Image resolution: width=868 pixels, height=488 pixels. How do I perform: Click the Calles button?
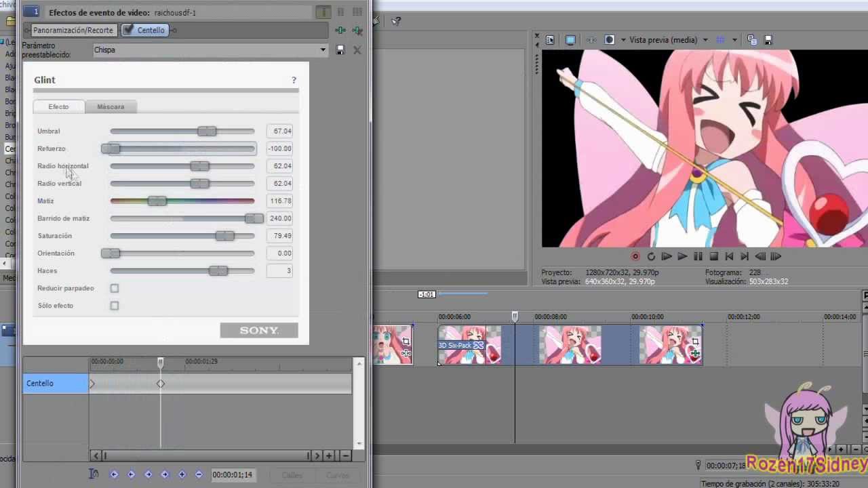click(x=292, y=475)
